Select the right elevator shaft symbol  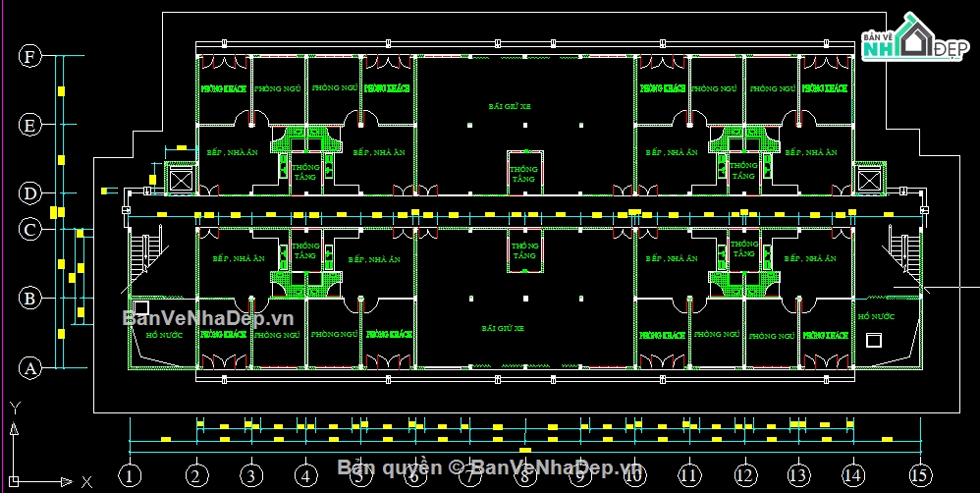coord(870,181)
